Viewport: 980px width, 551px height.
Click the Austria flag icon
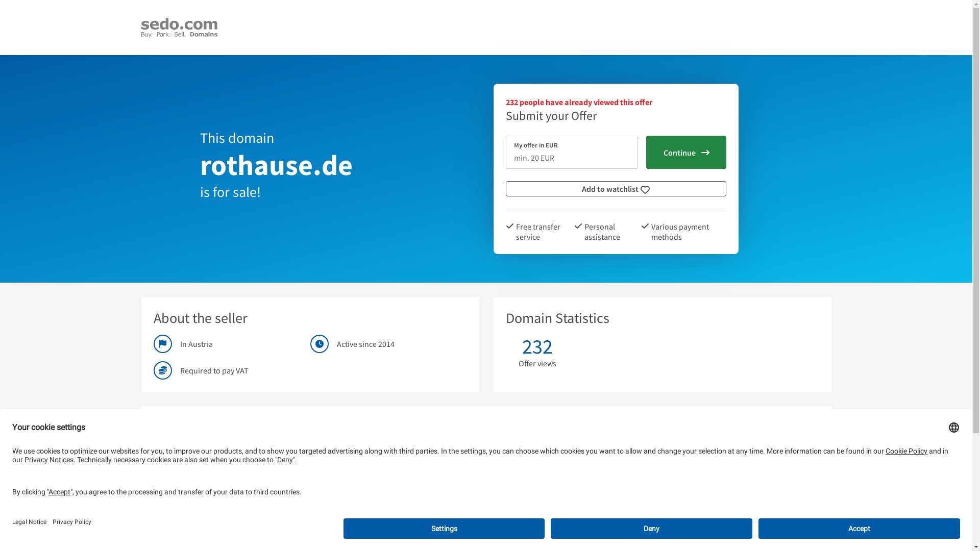pyautogui.click(x=162, y=344)
